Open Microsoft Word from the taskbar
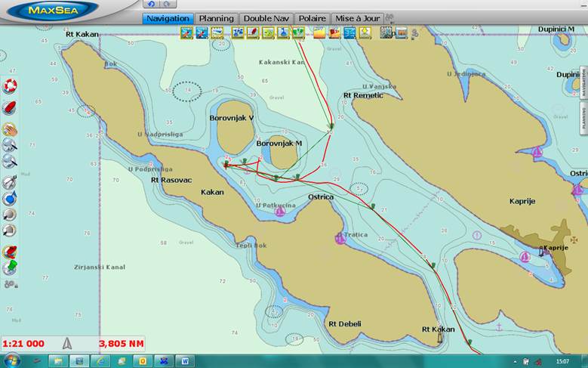This screenshot has height=368, width=588. tap(184, 361)
